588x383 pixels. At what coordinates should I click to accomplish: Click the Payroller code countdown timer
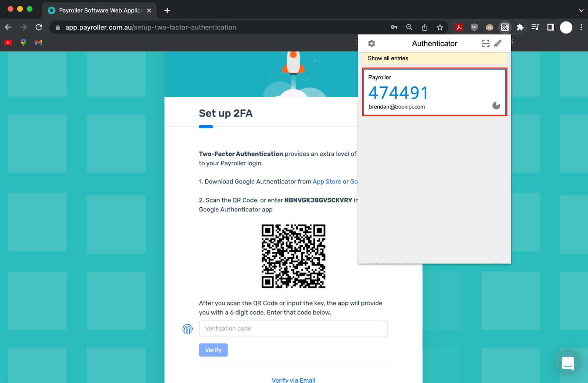[496, 105]
